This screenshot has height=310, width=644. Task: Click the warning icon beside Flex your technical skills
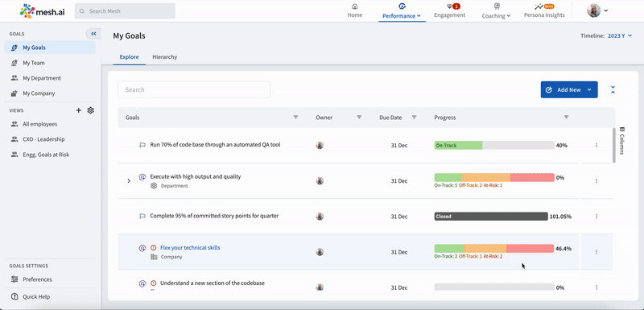tap(154, 247)
